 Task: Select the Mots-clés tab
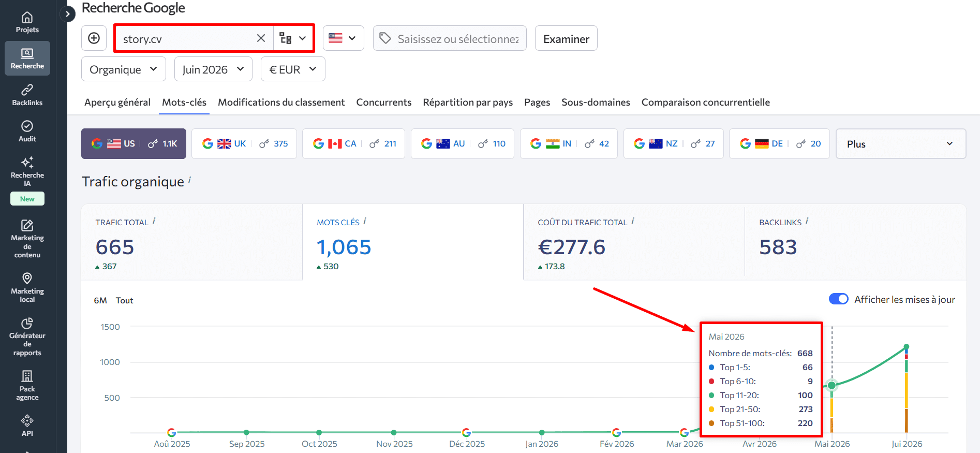[x=184, y=103]
